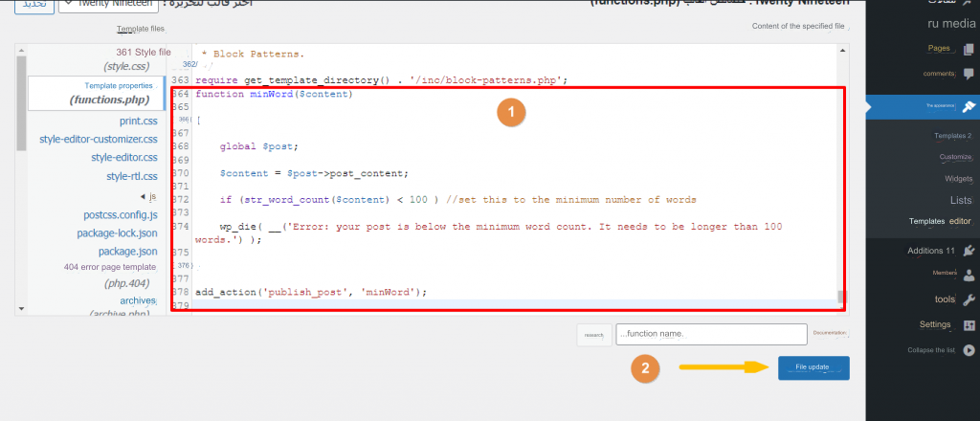The height and width of the screenshot is (421, 980).
Task: Click the wp_die error message line
Action: click(489, 233)
